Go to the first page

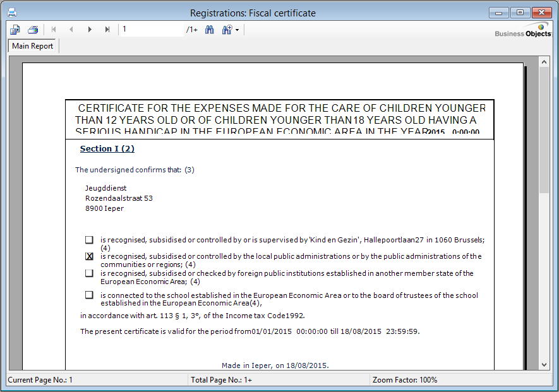click(x=54, y=30)
